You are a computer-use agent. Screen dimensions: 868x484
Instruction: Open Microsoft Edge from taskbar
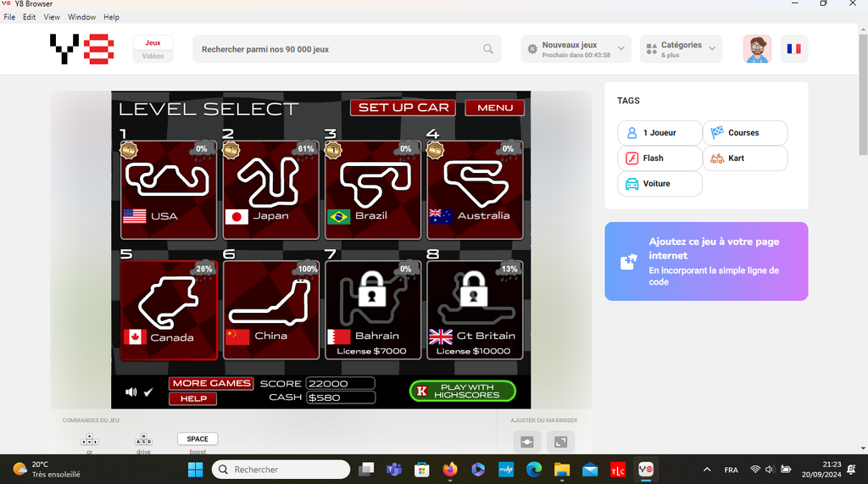coord(534,470)
